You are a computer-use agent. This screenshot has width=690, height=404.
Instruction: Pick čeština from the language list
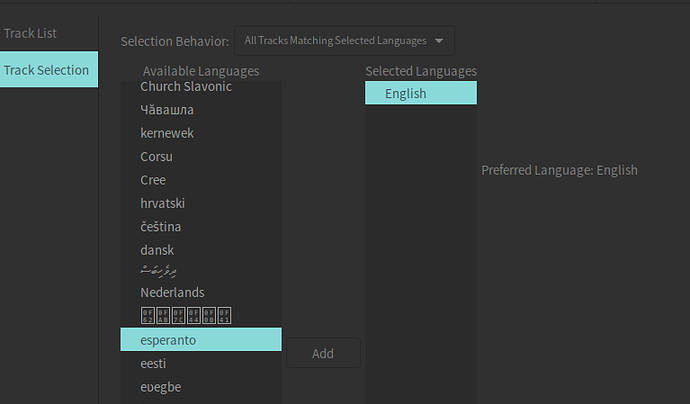coord(162,226)
